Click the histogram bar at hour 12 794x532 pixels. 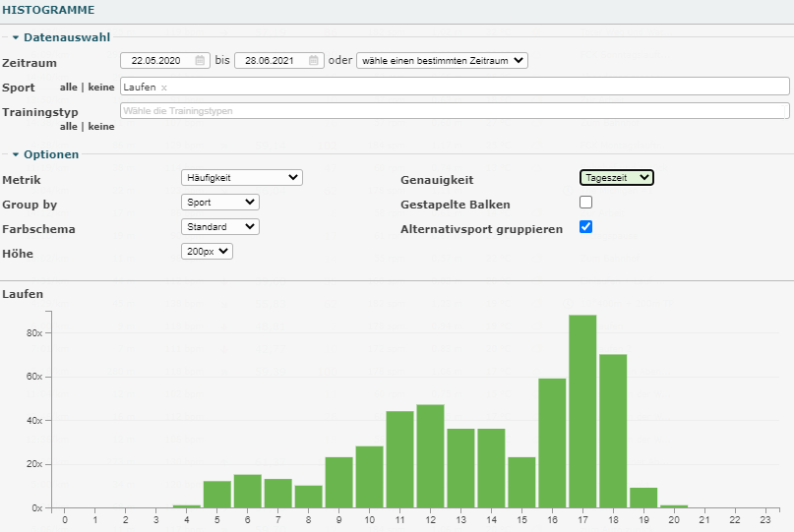click(430, 455)
